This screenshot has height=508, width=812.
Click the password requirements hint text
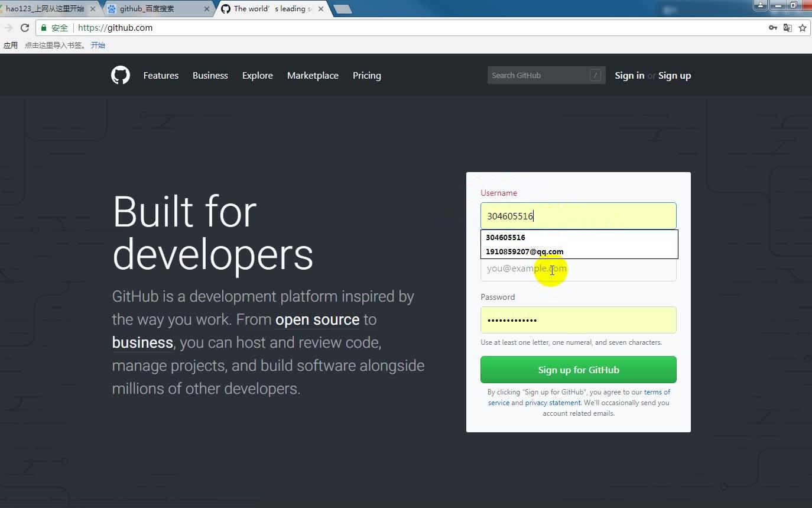click(571, 342)
